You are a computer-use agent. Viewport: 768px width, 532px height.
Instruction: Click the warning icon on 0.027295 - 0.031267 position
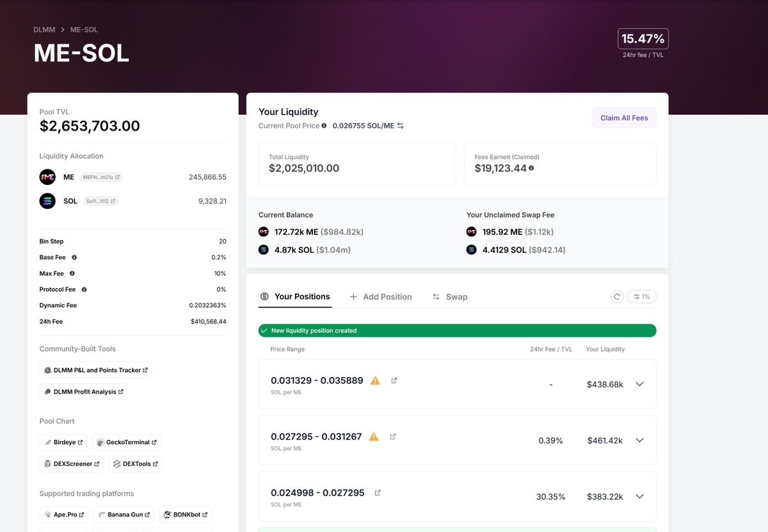[x=374, y=437]
